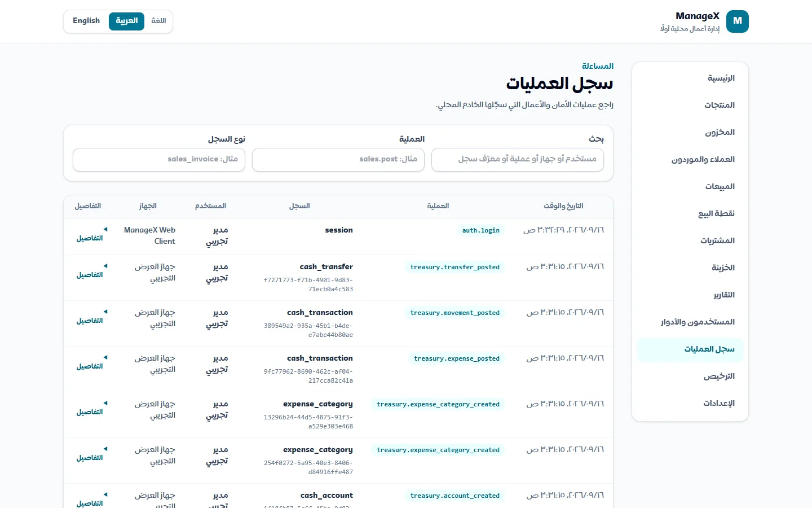Click the auth.login action tag
This screenshot has height=508, width=812.
(x=481, y=230)
